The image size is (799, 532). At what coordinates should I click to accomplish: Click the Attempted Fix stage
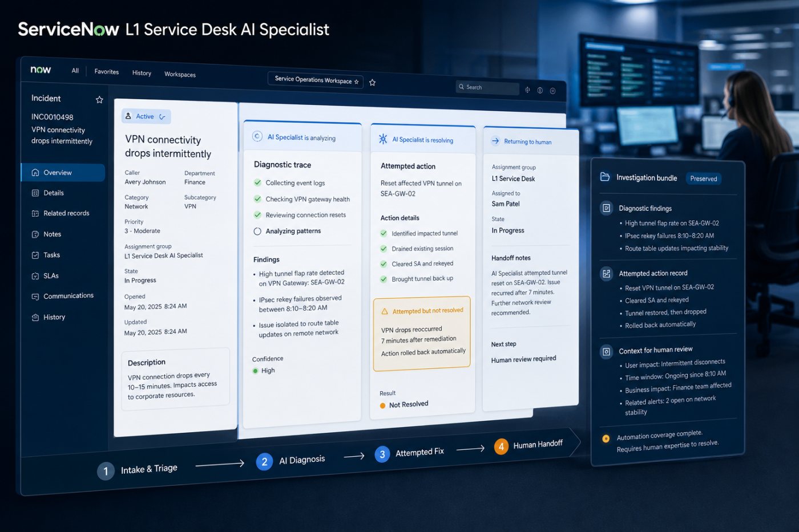tap(409, 453)
